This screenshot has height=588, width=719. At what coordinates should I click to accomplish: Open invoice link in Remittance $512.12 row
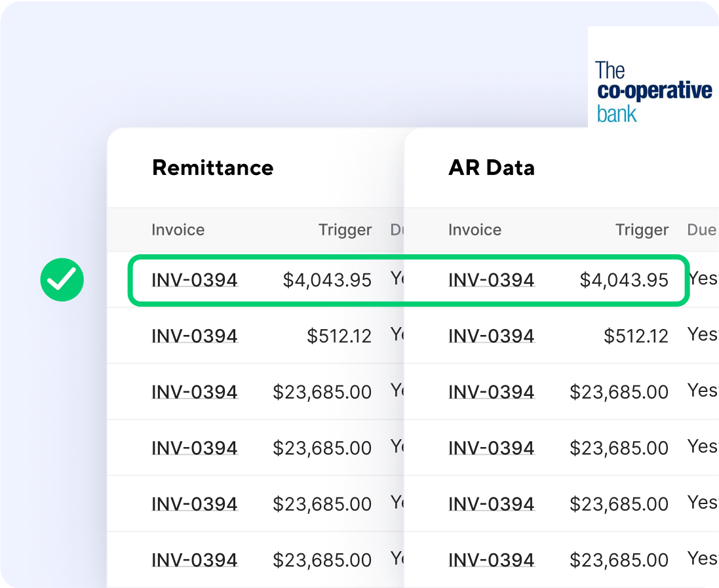click(195, 336)
